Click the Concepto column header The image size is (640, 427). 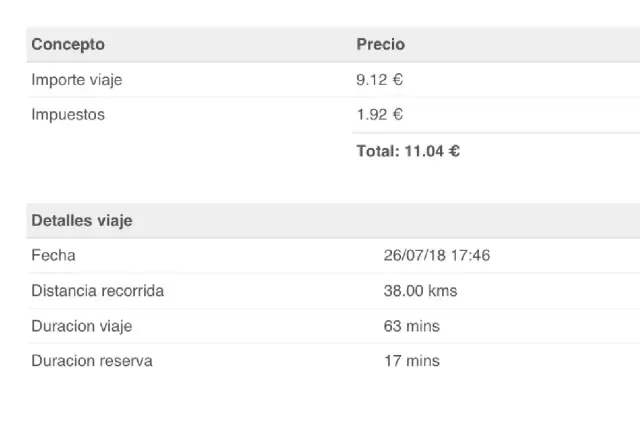pyautogui.click(x=68, y=44)
